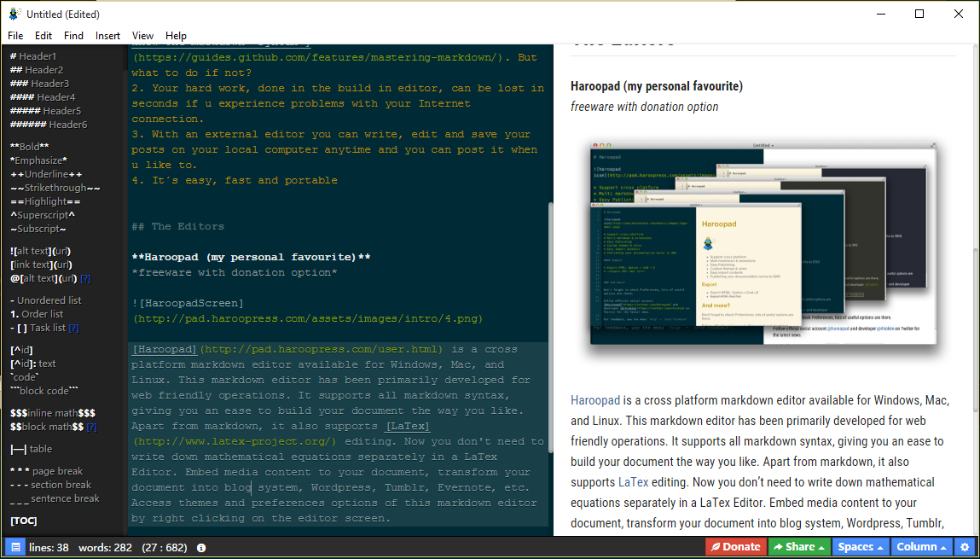This screenshot has width=980, height=559.
Task: Insert '~~Strikethrough~~' syntax from sidebar
Action: tap(55, 189)
